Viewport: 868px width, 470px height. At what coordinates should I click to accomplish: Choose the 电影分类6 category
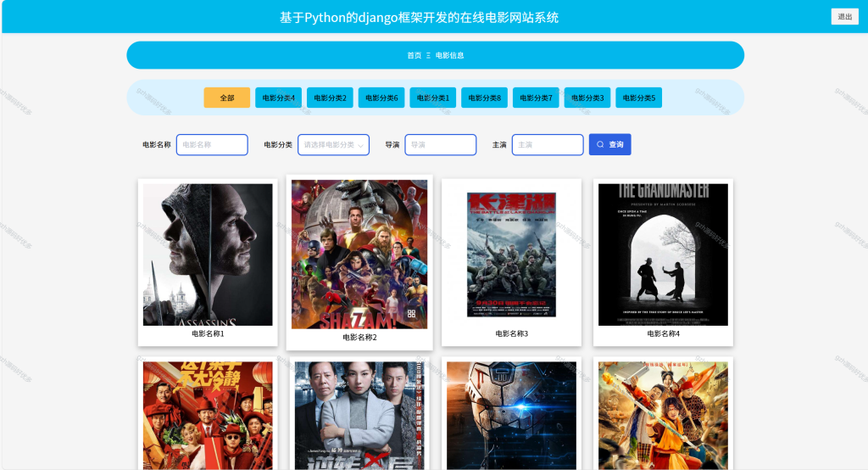tap(381, 98)
